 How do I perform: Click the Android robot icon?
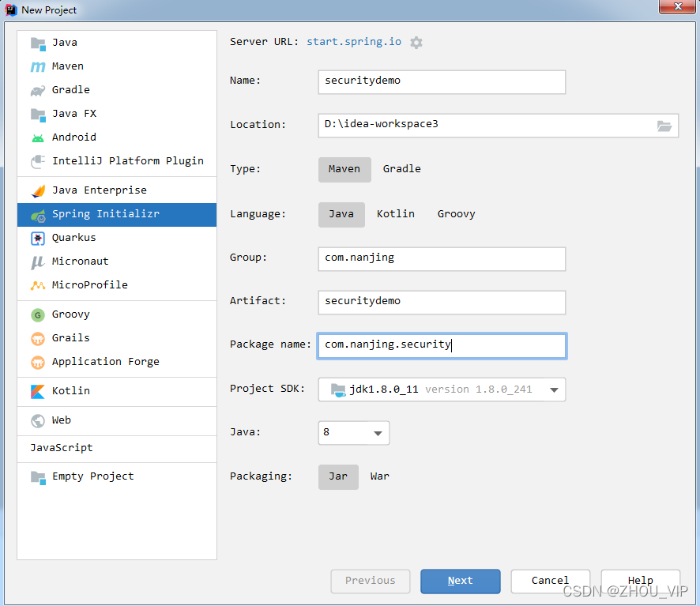(x=38, y=138)
